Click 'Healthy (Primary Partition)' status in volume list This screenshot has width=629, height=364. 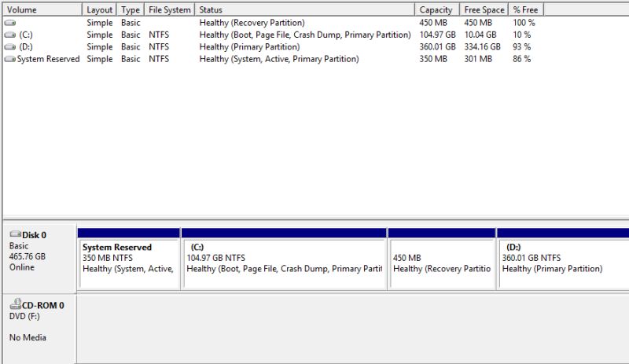pos(249,47)
